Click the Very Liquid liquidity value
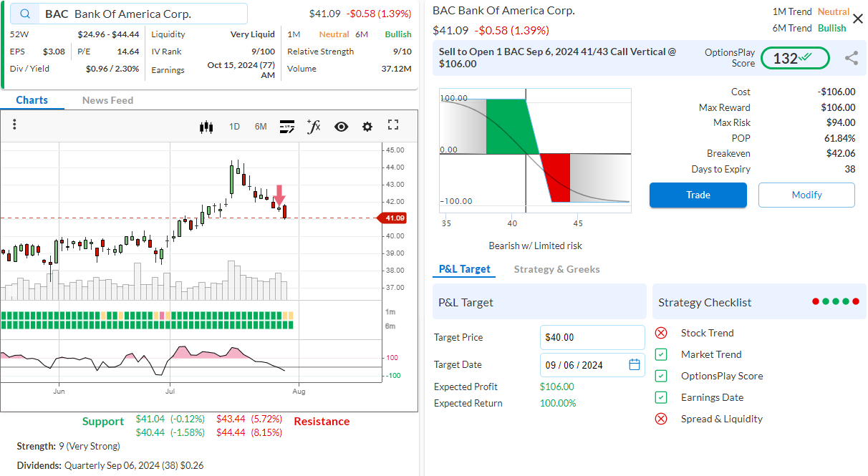 pos(252,34)
